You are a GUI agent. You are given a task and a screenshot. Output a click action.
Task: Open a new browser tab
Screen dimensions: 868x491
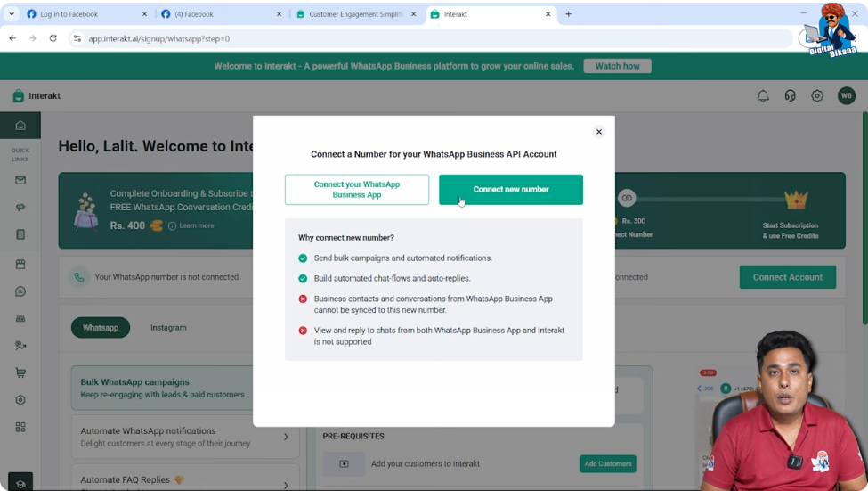pyautogui.click(x=569, y=14)
